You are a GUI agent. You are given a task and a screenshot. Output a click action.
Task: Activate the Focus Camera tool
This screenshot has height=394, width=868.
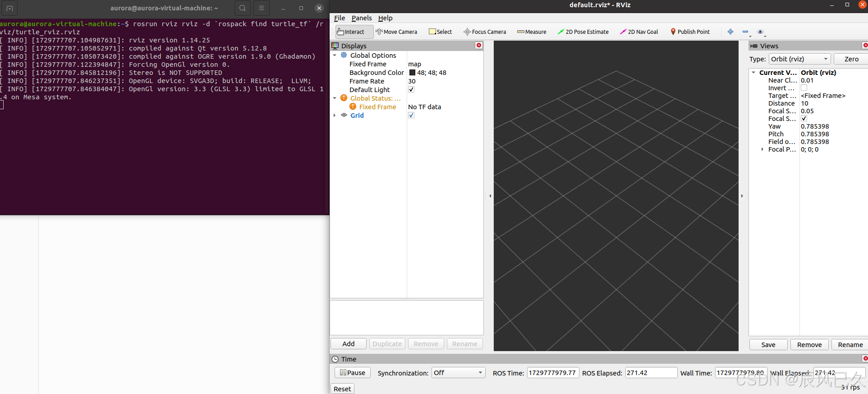tap(485, 32)
